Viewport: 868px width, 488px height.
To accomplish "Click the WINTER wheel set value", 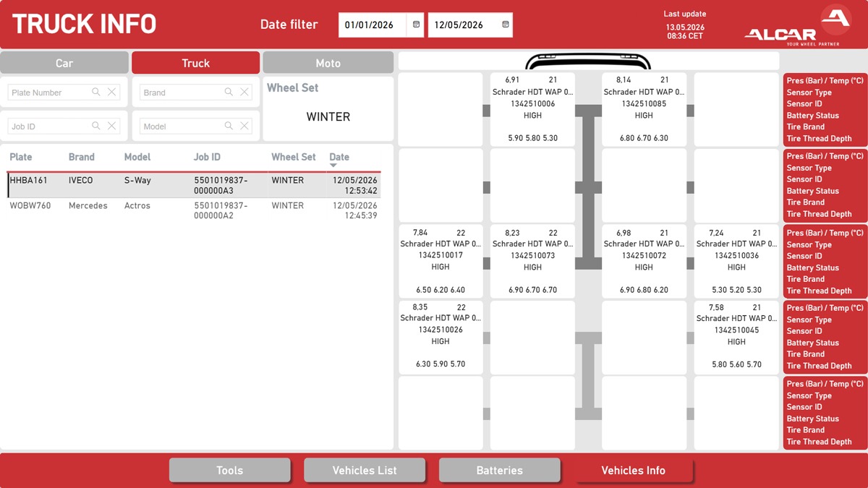I will tap(328, 116).
